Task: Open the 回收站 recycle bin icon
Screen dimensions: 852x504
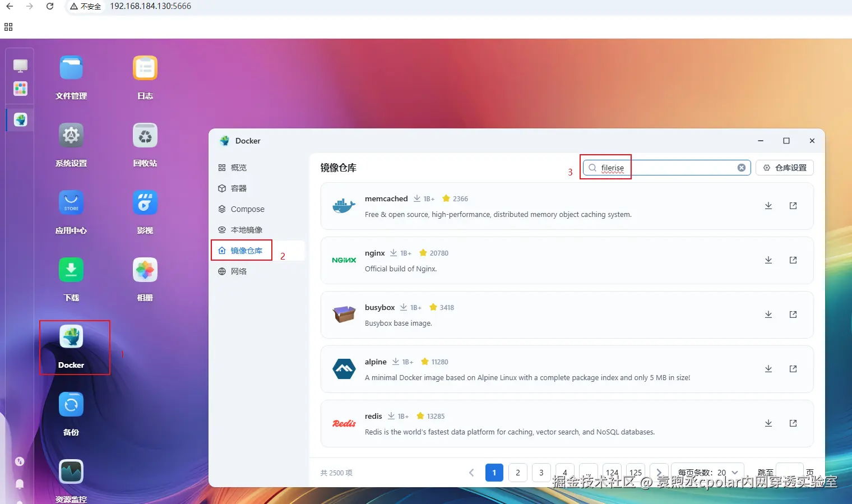Action: click(145, 136)
